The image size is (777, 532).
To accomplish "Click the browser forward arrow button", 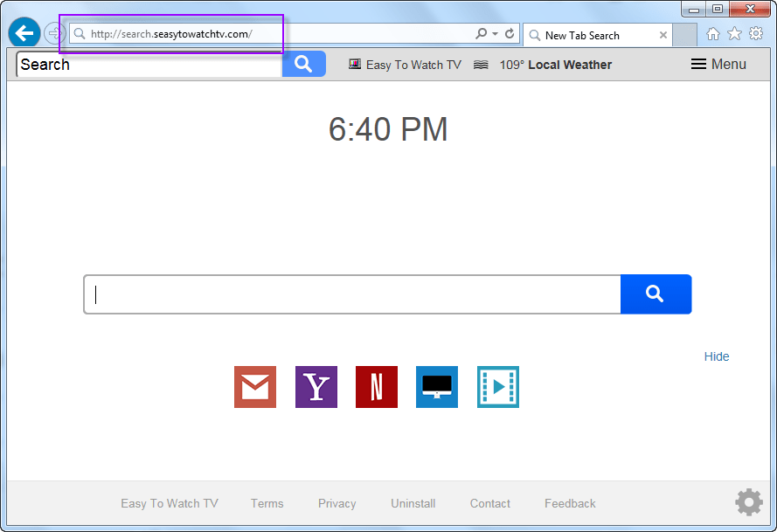I will coord(54,34).
